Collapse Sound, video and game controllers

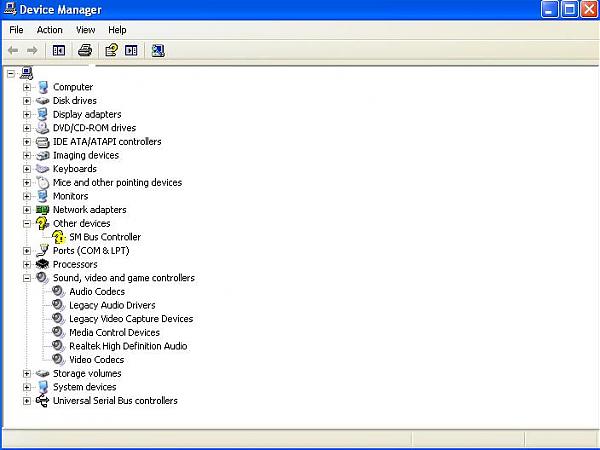click(x=26, y=278)
